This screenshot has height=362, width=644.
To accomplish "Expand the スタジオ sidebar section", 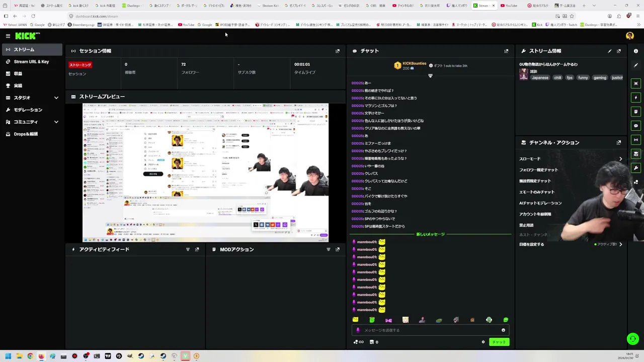I will coord(56,98).
